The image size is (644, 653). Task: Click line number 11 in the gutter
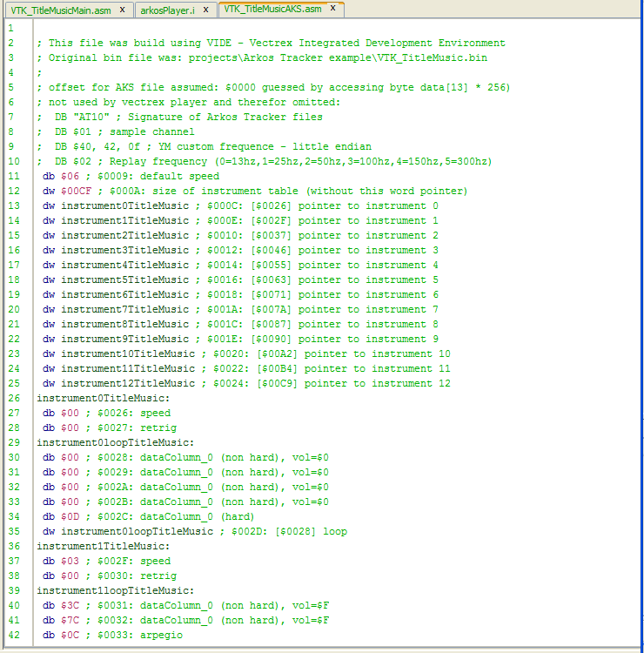pos(10,176)
